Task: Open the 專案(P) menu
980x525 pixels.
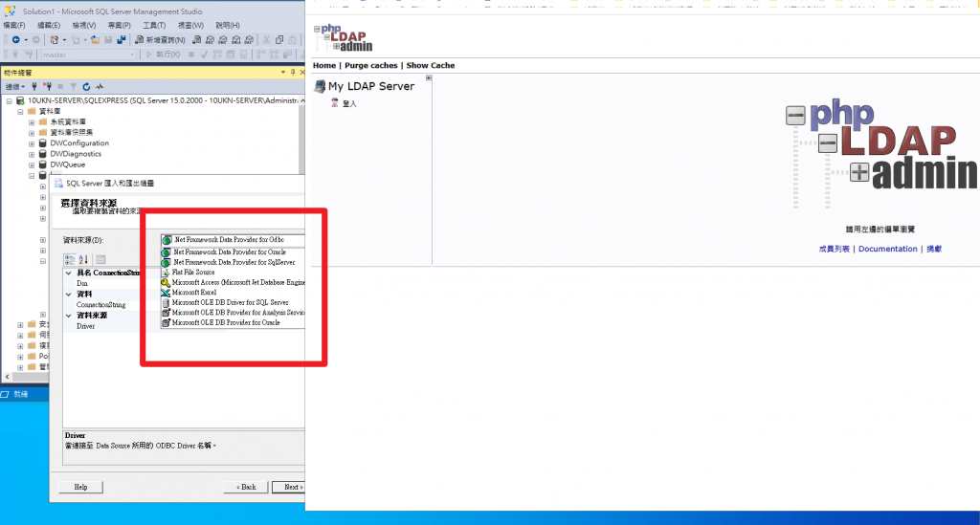Action: tap(119, 26)
